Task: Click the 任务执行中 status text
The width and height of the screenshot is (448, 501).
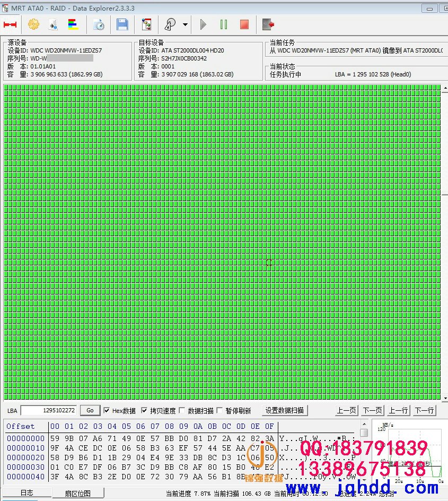Action: pyautogui.click(x=285, y=74)
